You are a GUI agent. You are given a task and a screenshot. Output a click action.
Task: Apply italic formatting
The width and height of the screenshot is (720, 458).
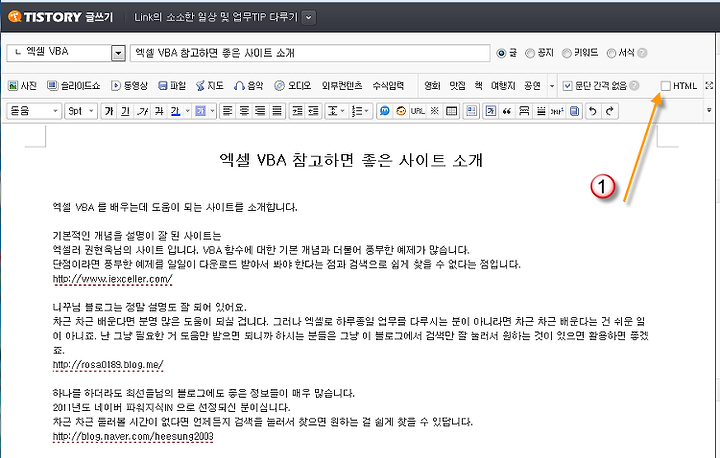pyautogui.click(x=142, y=111)
